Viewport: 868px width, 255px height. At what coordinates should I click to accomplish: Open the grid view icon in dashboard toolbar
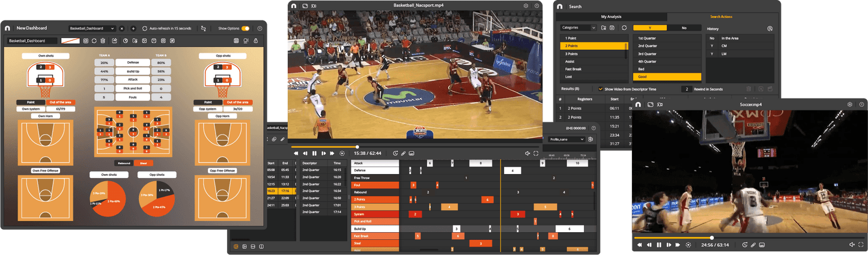[x=236, y=41]
